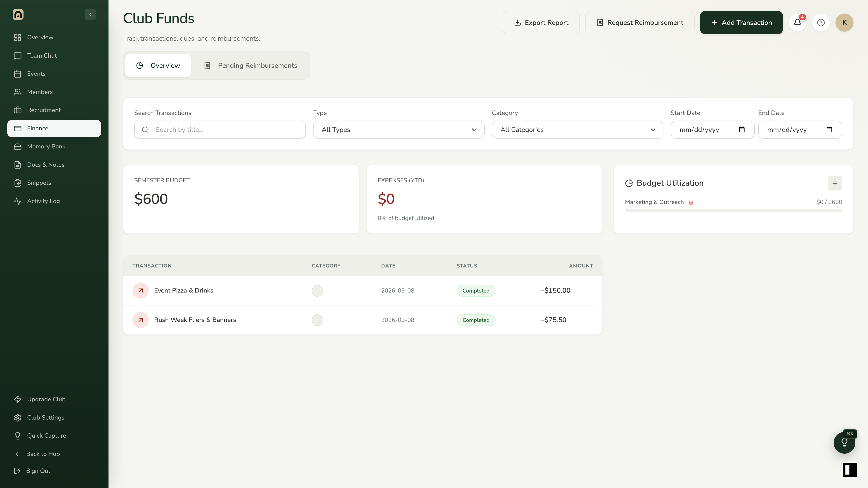This screenshot has height=488, width=868.
Task: Add a budget category with plus icon
Action: click(x=835, y=183)
